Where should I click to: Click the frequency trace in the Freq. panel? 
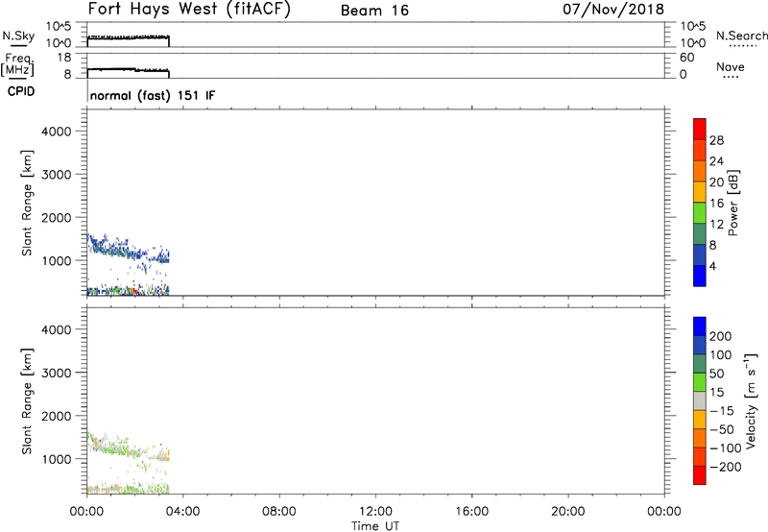tap(129, 70)
